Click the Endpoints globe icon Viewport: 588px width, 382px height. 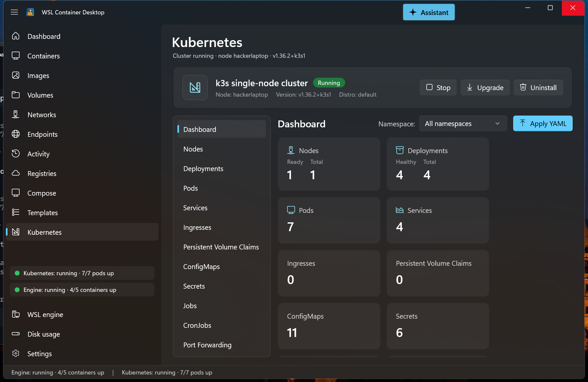tap(16, 134)
